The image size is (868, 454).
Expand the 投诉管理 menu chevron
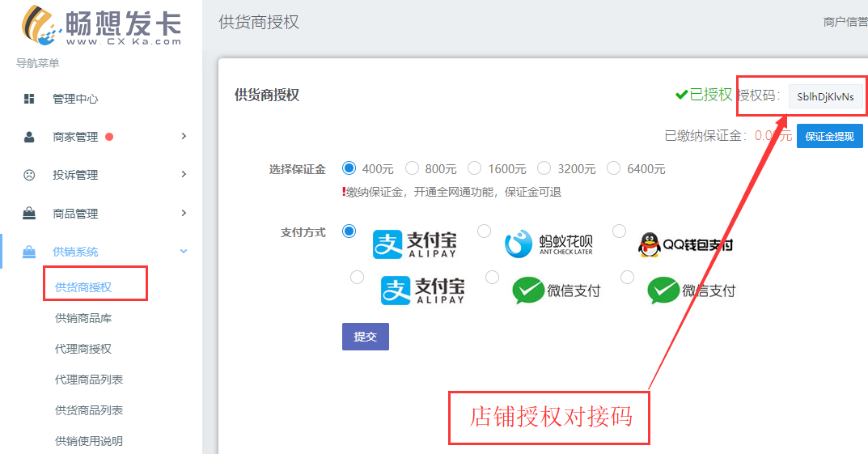click(184, 175)
